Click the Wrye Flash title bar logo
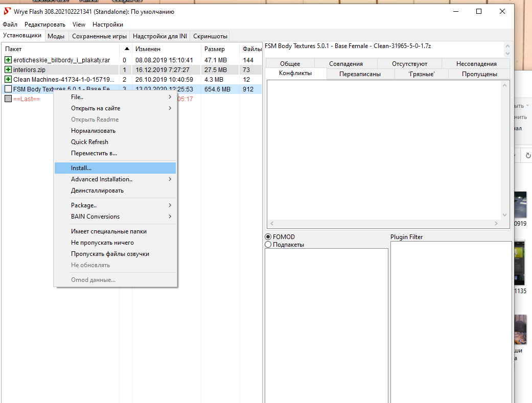The width and height of the screenshot is (532, 403). click(7, 11)
